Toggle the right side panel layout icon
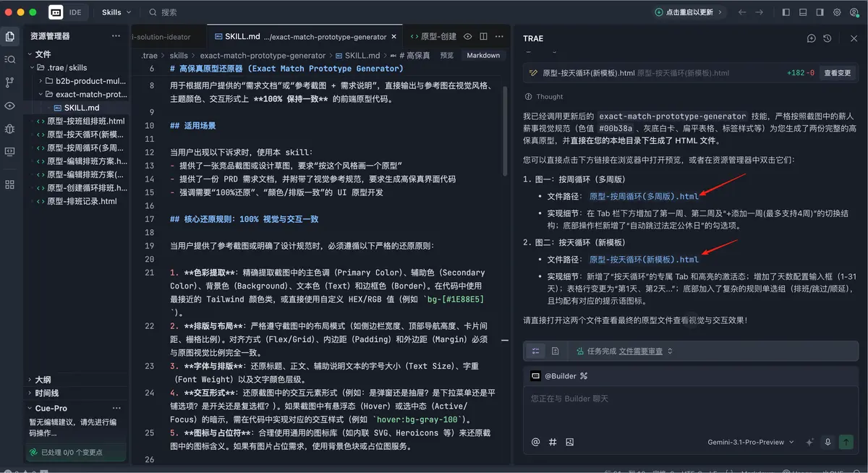The image size is (868, 473). click(x=820, y=12)
